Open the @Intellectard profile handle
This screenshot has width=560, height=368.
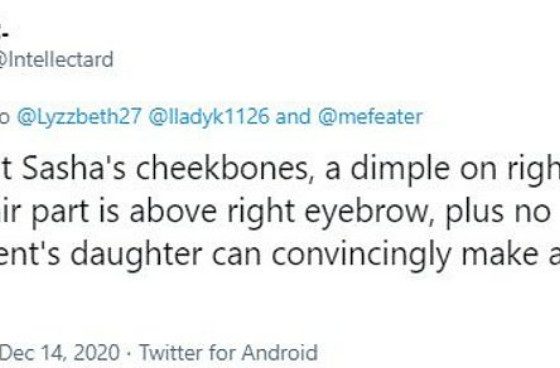pos(56,59)
